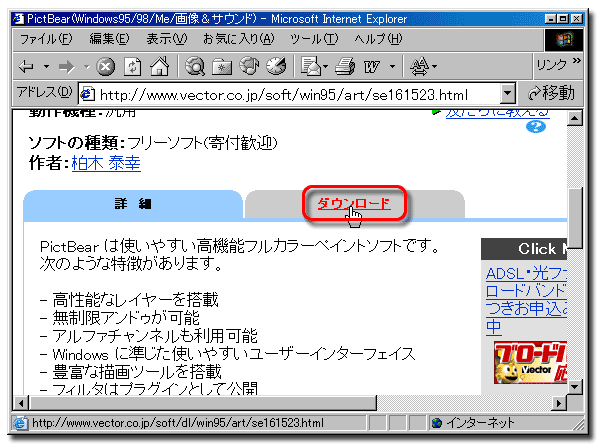The height and width of the screenshot is (448, 600).
Task: Go forward with the Forward arrow button
Action: click(67, 67)
